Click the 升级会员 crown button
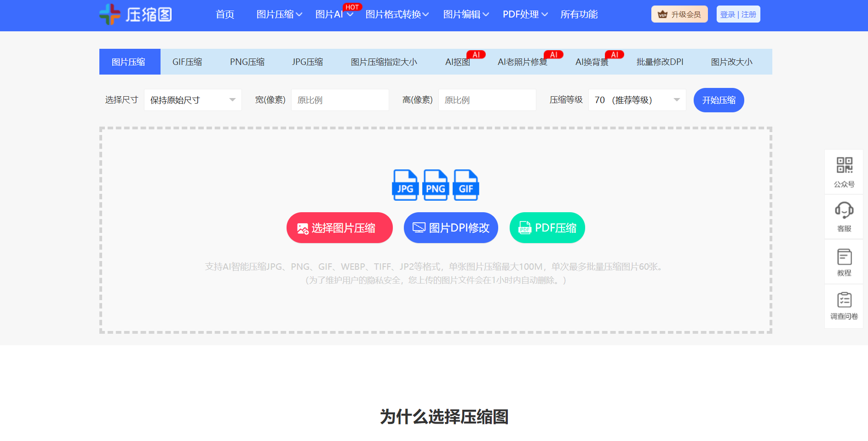868x441 pixels. pos(679,14)
